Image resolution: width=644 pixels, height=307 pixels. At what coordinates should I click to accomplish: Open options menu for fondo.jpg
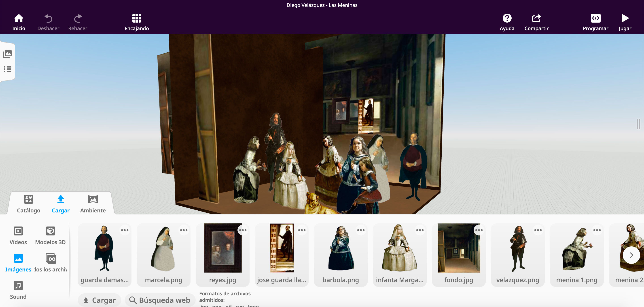[x=479, y=230]
